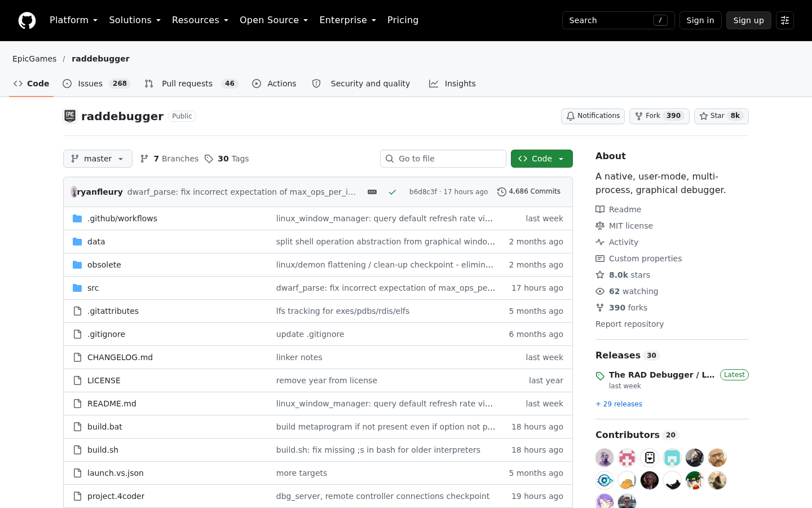Open the commit details ellipsis button
Viewport: 812px width, 508px height.
(372, 192)
